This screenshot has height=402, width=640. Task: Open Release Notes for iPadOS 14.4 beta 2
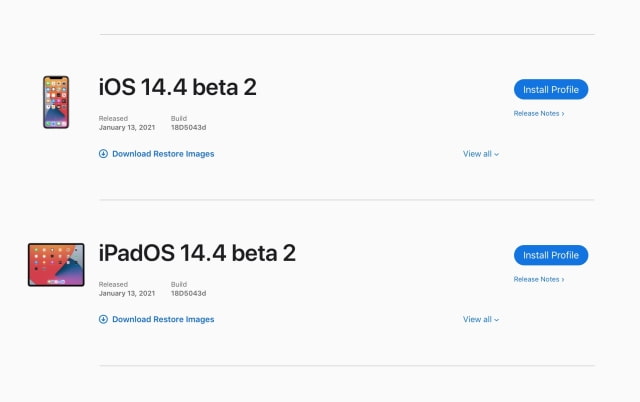click(538, 279)
